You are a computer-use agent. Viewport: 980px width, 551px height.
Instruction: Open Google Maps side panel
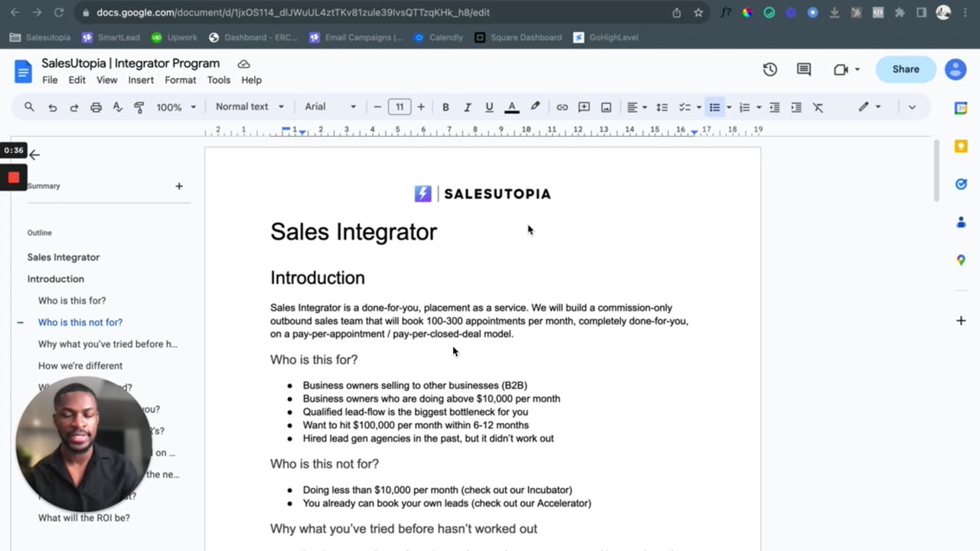961,260
